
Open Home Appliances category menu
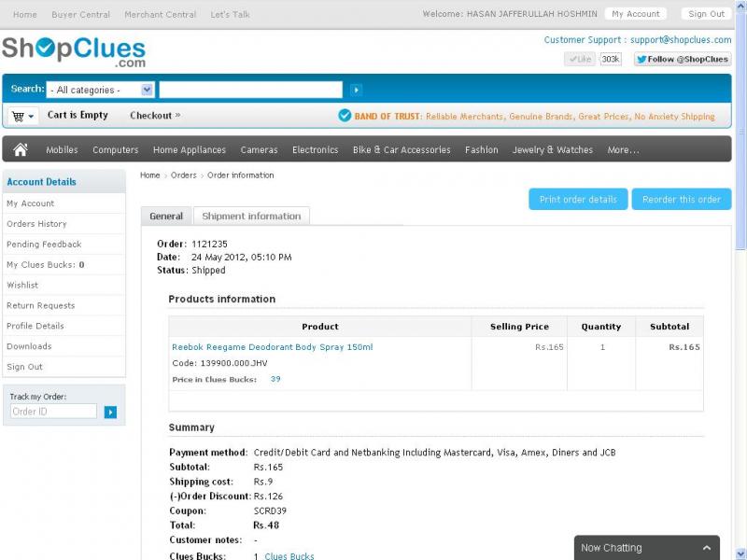pyautogui.click(x=190, y=149)
